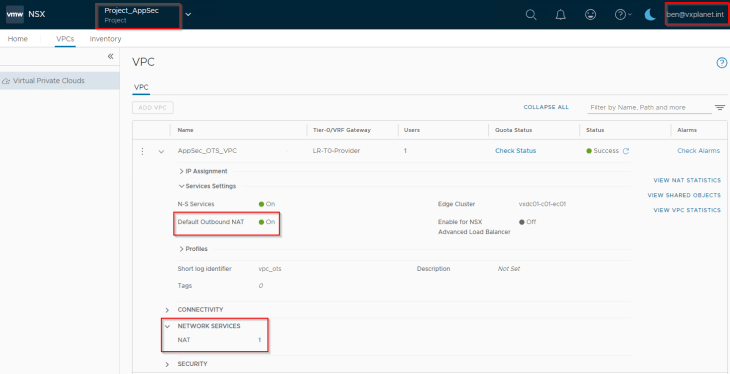Click the feedback smiley icon
The height and width of the screenshot is (374, 730).
point(590,14)
